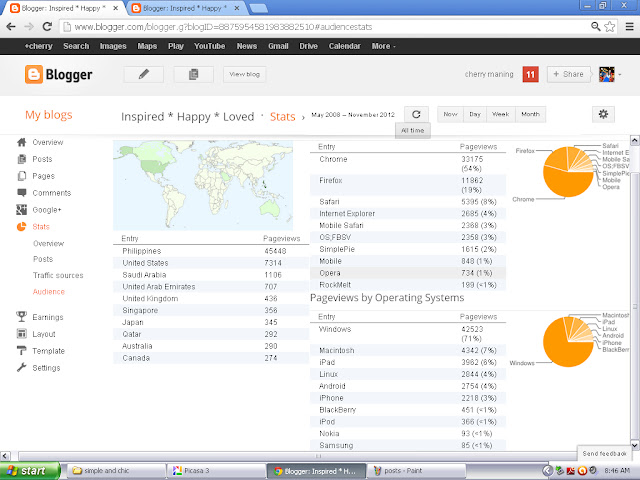Click the Template paint roller icon
This screenshot has height=480, width=640.
point(22,351)
